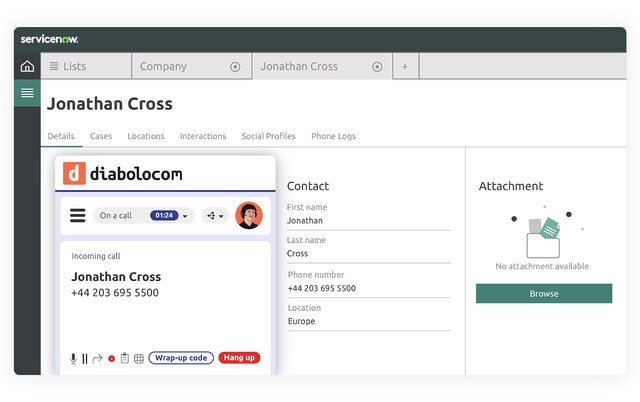The width and height of the screenshot is (640, 402).
Task: Click the Phone number field in Contact
Action: [x=369, y=288]
